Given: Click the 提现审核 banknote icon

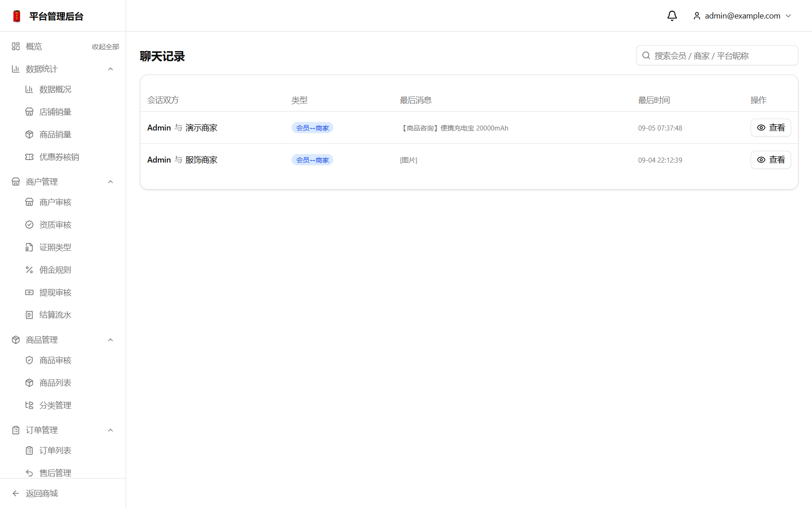Looking at the screenshot, I should [29, 292].
